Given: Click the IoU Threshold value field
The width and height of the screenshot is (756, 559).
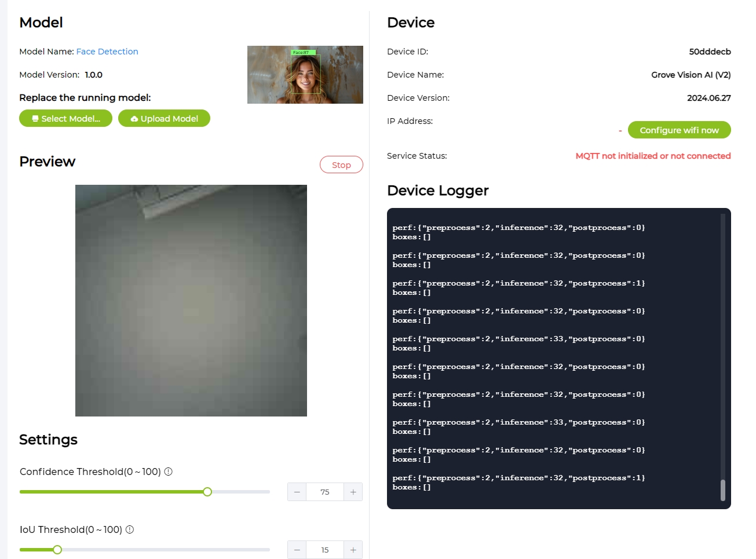Looking at the screenshot, I should (x=325, y=550).
